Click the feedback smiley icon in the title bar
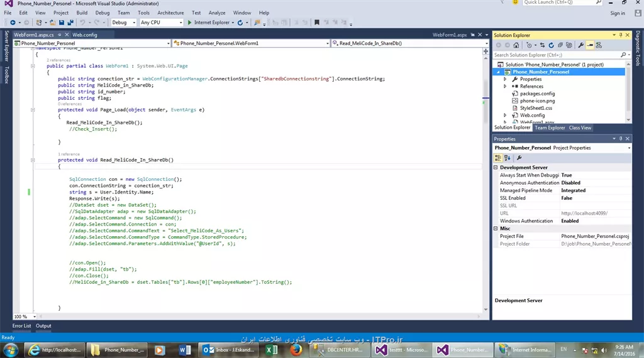 515,2
